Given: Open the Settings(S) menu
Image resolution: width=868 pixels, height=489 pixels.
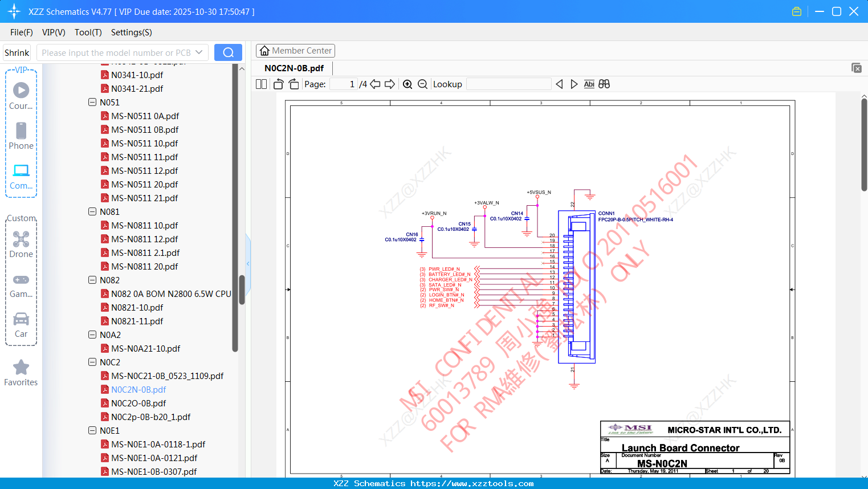Looking at the screenshot, I should click(x=132, y=32).
